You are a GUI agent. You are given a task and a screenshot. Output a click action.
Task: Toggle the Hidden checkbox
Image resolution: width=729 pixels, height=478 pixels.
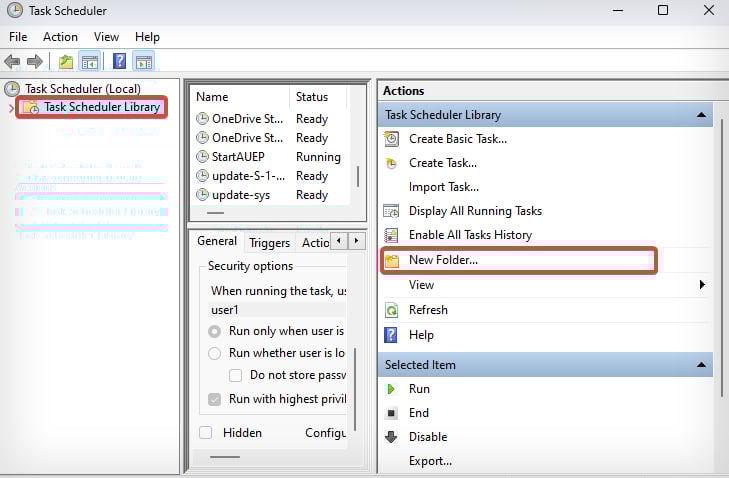pos(205,433)
